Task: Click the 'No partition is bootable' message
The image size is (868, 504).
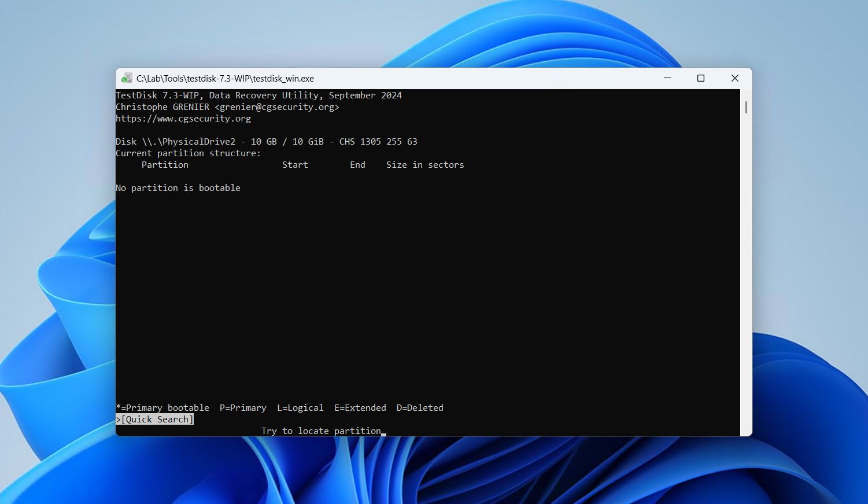Action: tap(178, 188)
